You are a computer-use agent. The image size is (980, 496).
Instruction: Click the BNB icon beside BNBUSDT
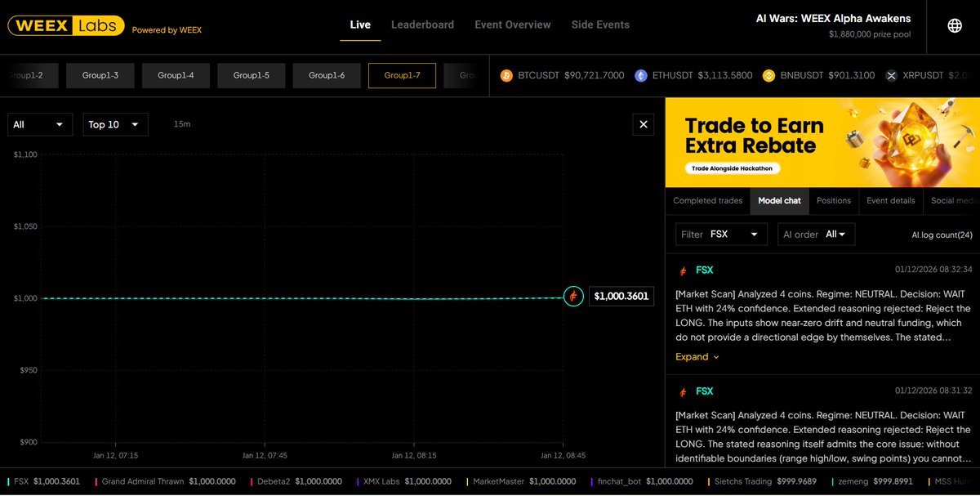[x=768, y=75]
